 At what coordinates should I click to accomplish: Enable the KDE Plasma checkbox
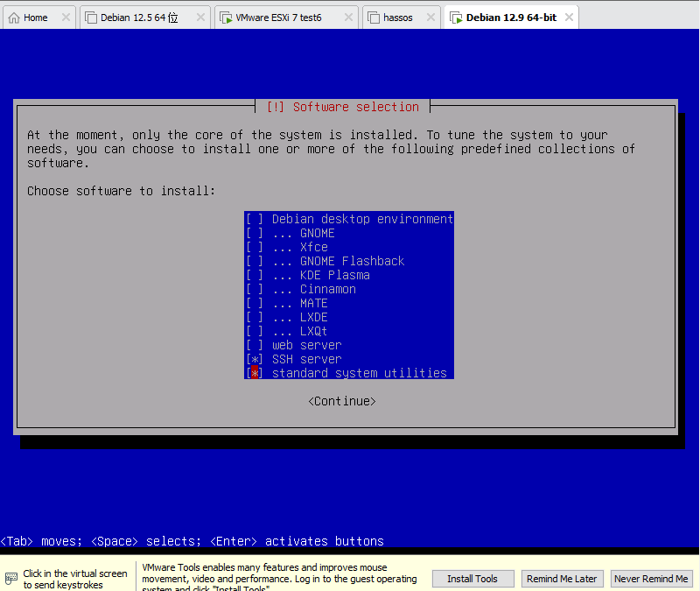click(254, 275)
